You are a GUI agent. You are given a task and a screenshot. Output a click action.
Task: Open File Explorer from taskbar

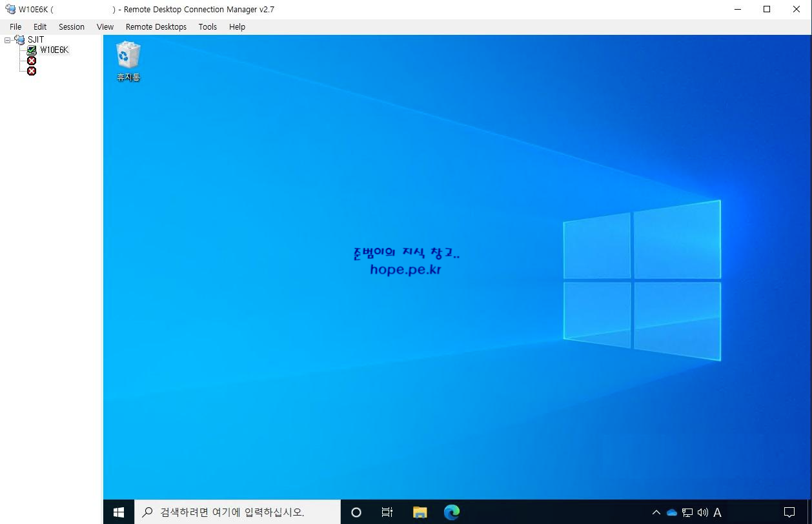[420, 512]
